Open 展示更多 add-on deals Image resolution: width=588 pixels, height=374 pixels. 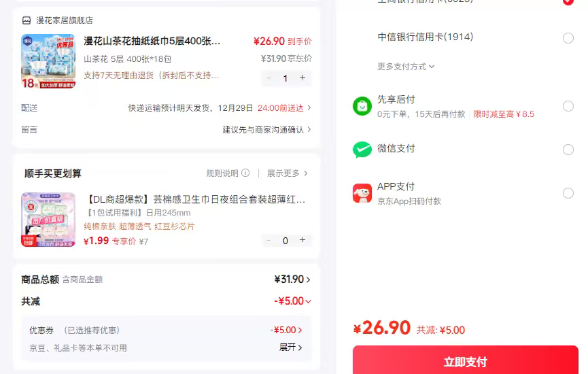[287, 173]
